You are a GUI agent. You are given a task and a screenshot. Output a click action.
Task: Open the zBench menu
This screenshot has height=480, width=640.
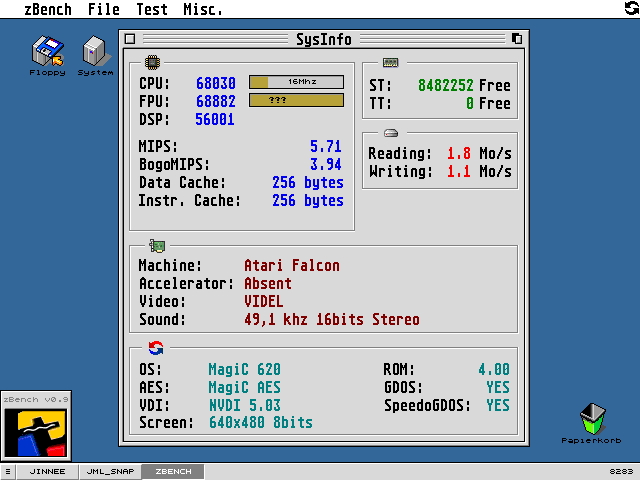point(48,9)
